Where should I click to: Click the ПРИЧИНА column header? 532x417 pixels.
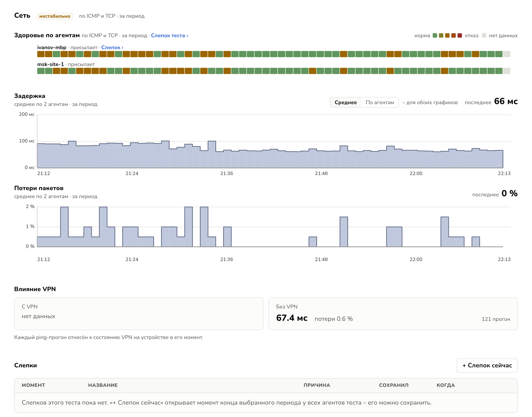(317, 385)
